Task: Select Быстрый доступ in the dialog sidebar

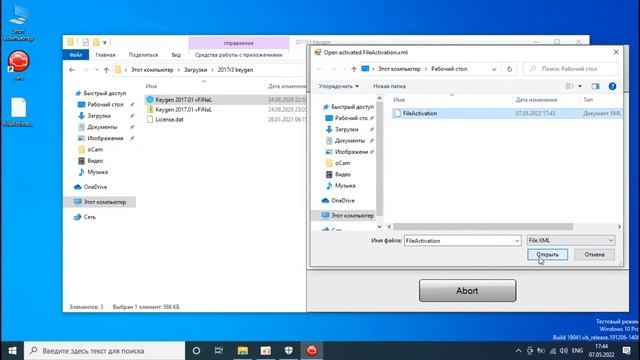Action: [348, 107]
